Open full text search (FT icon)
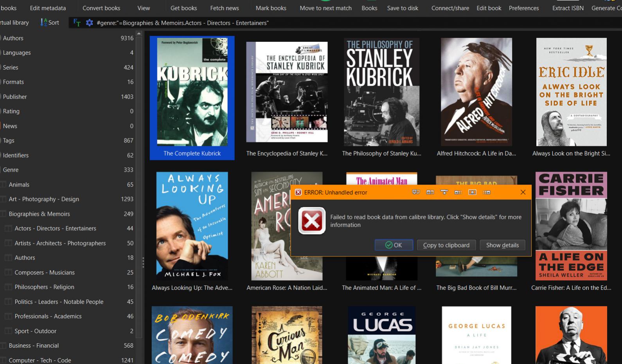Screen dimensions: 622x364 [x=77, y=23]
